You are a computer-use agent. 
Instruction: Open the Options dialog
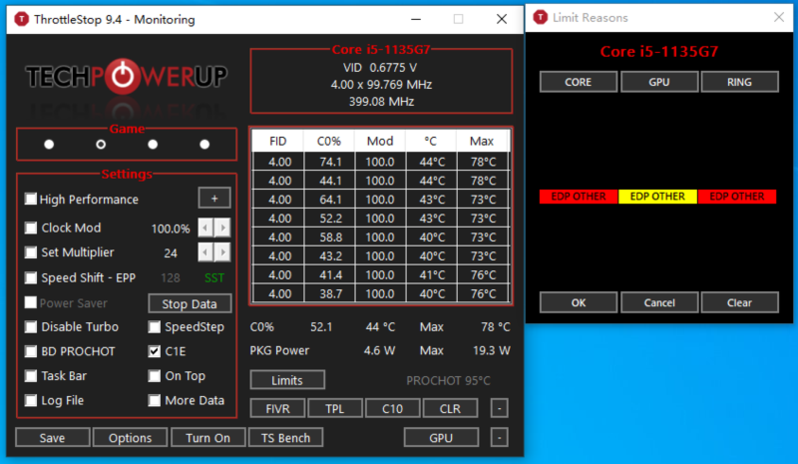pyautogui.click(x=130, y=438)
